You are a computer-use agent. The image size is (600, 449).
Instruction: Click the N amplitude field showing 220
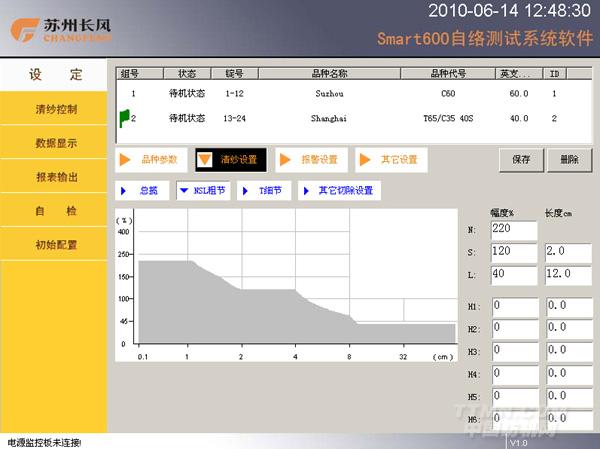pos(514,230)
